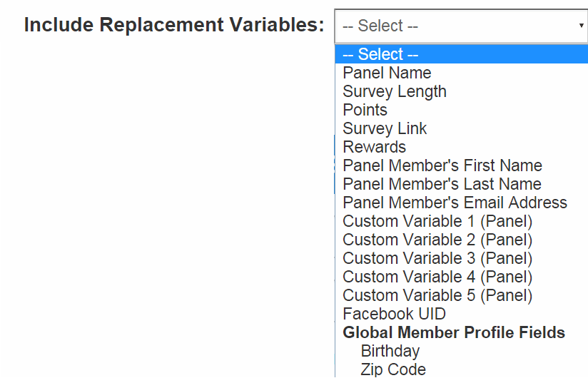This screenshot has width=588, height=378.
Task: Select the 'Points' variable
Action: (365, 110)
